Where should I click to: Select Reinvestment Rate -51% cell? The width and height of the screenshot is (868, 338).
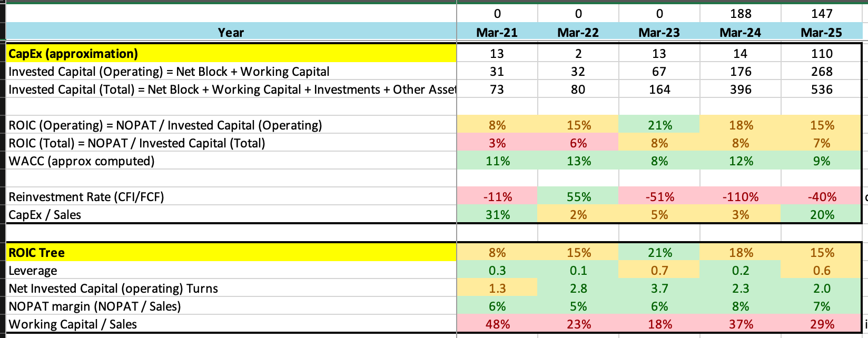pyautogui.click(x=659, y=197)
